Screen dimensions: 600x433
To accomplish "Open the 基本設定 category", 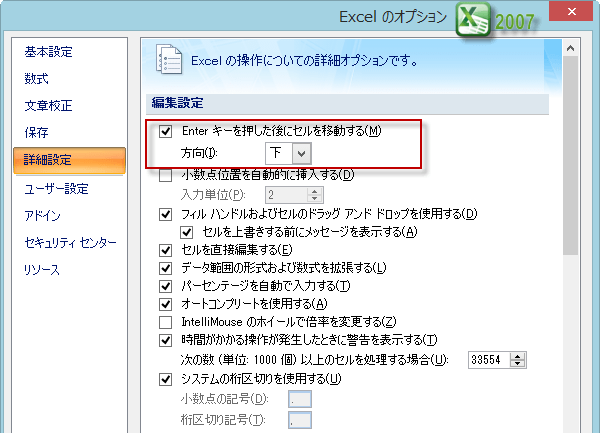I will 49,52.
